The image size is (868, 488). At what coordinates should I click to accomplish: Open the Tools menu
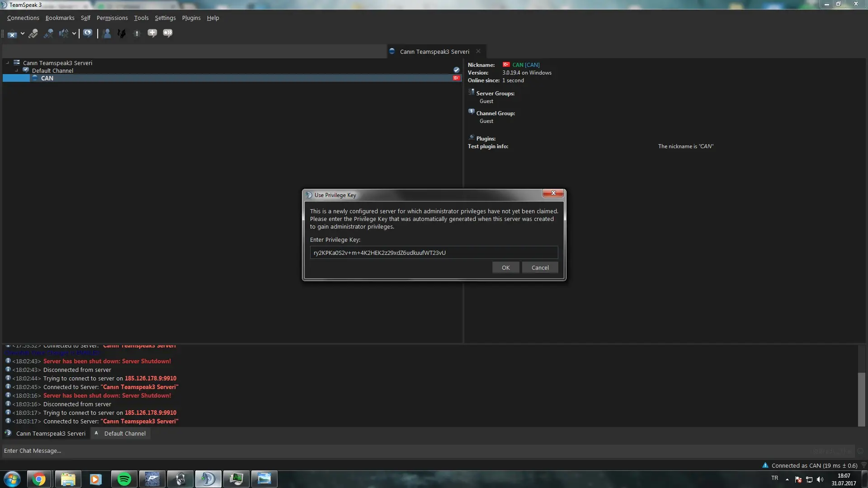click(x=141, y=18)
